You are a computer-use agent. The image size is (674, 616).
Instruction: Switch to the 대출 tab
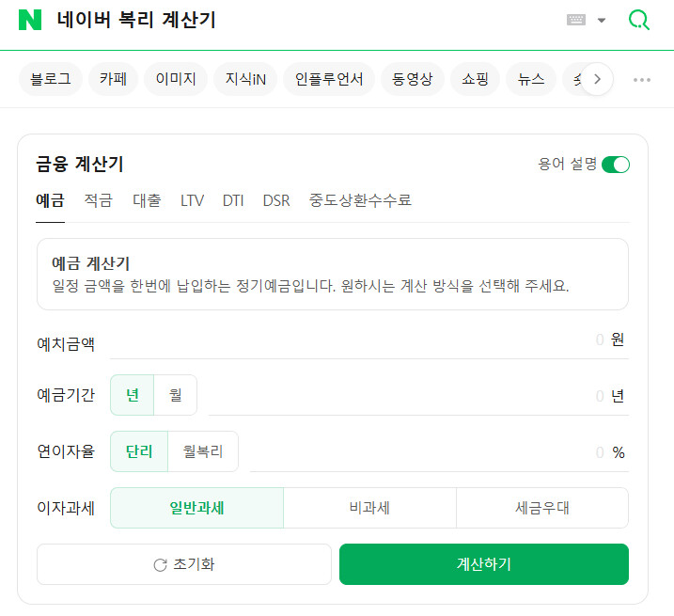147,200
